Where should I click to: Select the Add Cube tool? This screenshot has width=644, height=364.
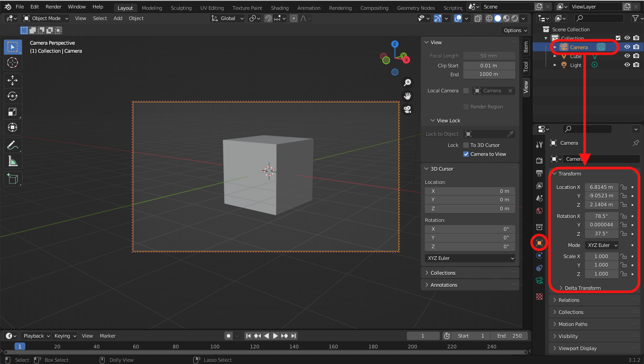(x=13, y=179)
